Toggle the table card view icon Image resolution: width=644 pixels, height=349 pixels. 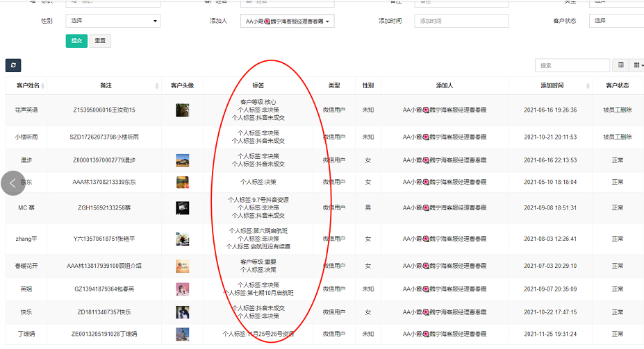click(x=621, y=65)
